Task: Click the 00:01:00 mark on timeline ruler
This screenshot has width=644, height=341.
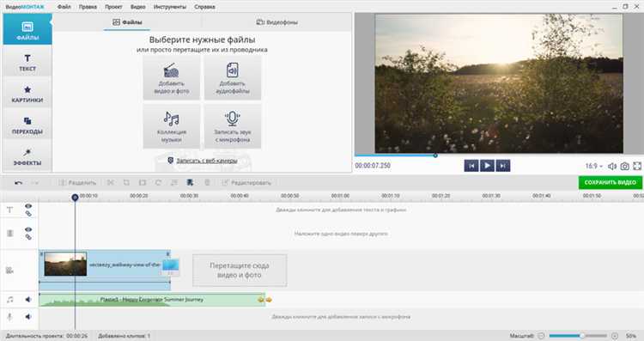Action: pyautogui.click(x=340, y=196)
